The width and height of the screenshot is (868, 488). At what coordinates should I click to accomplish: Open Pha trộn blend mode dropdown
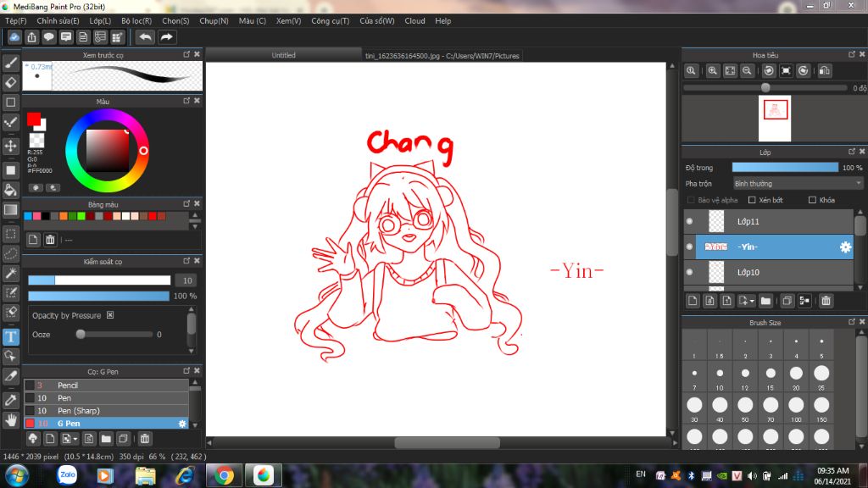pyautogui.click(x=798, y=184)
